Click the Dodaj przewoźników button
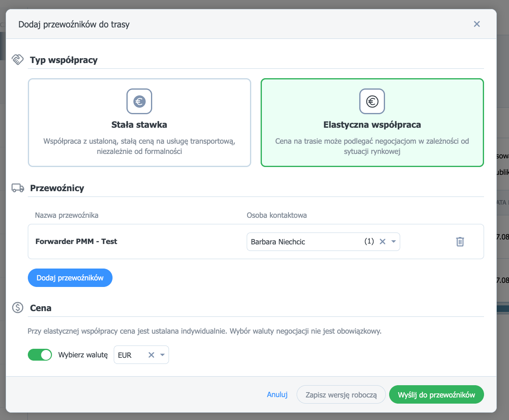Image resolution: width=509 pixels, height=420 pixels. [70, 278]
